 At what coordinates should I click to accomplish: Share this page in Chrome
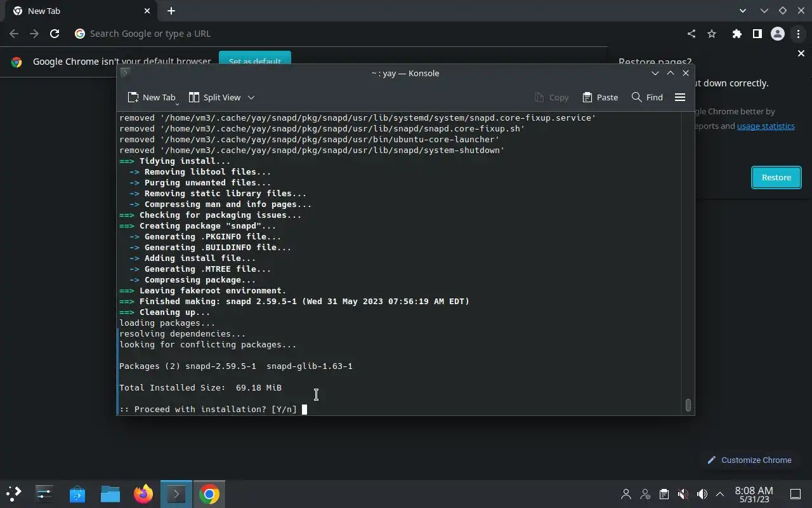(x=691, y=34)
